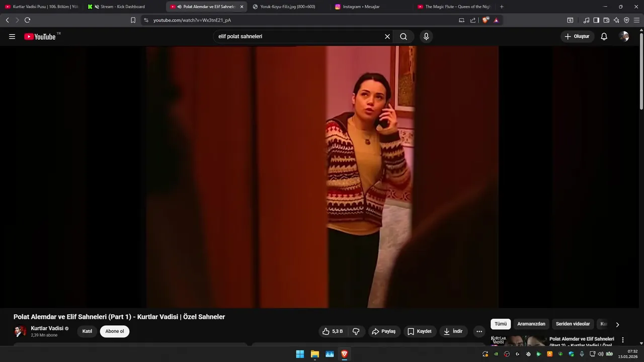This screenshot has width=644, height=362.
Task: Switch to the Kurtlar Vadisi Pusu tab
Action: 42,7
